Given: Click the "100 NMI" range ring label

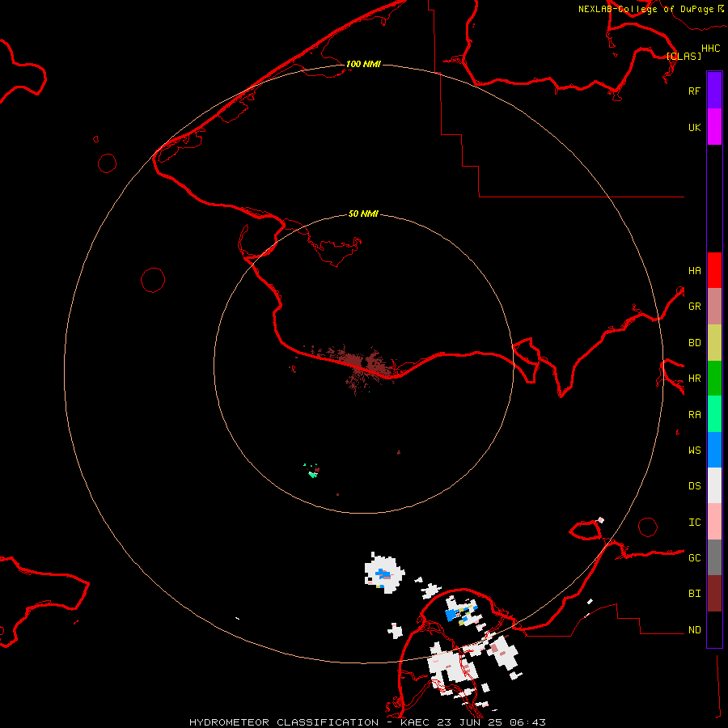Looking at the screenshot, I should [363, 64].
